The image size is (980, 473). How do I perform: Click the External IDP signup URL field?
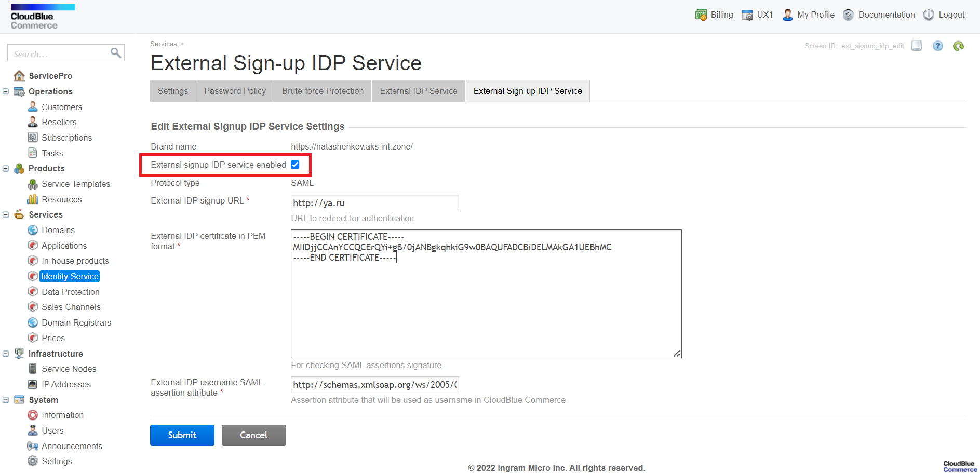point(374,203)
